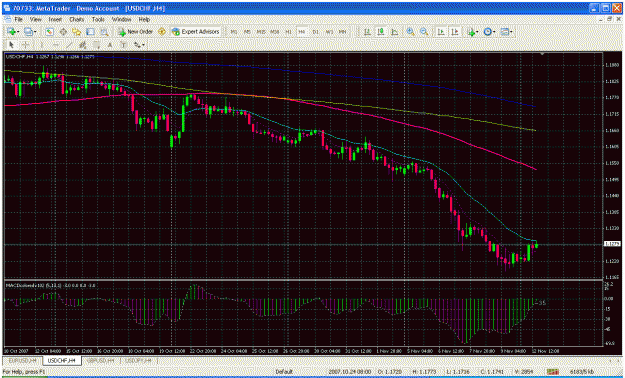Viewport: 625px width, 378px height.
Task: Select the Candlesticks chart icon
Action: coord(381,32)
